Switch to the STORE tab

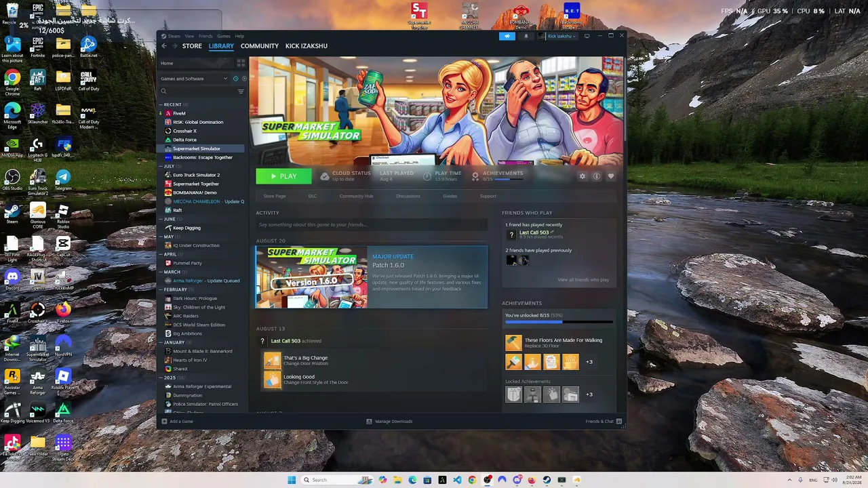(192, 46)
